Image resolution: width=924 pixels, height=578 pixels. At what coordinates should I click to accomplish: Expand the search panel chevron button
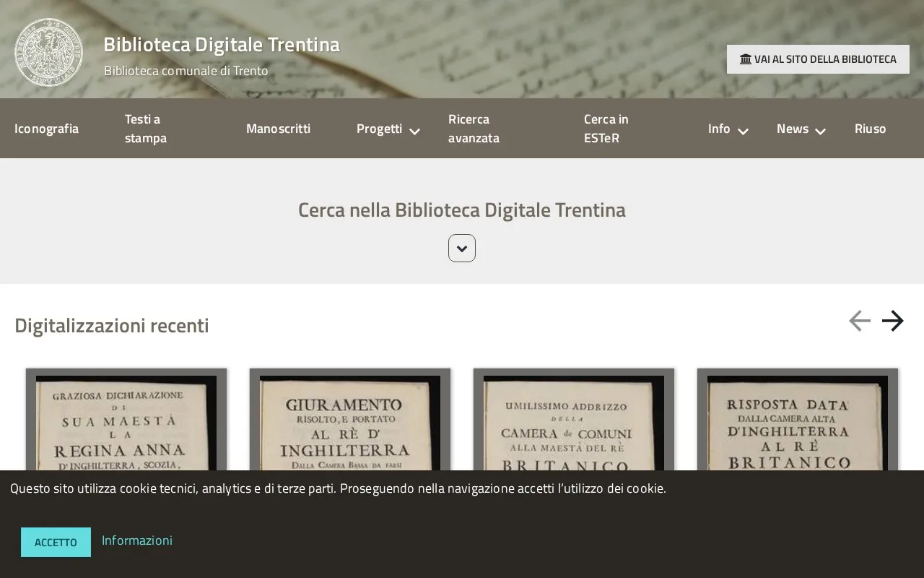click(462, 249)
